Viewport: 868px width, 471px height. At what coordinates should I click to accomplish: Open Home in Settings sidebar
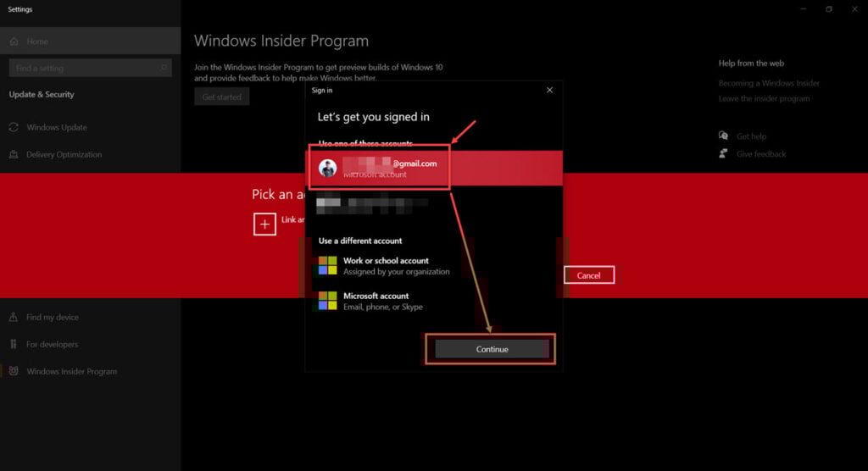[90, 41]
